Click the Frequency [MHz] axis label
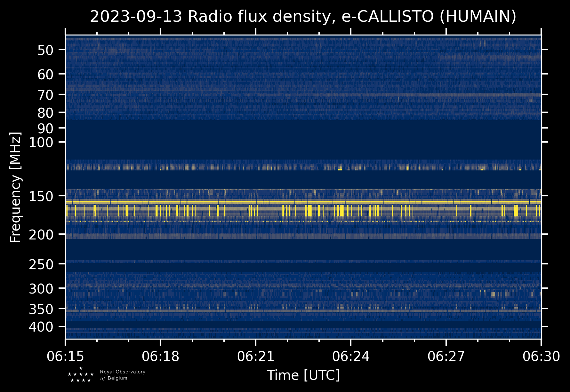The image size is (570, 392). [x=15, y=187]
